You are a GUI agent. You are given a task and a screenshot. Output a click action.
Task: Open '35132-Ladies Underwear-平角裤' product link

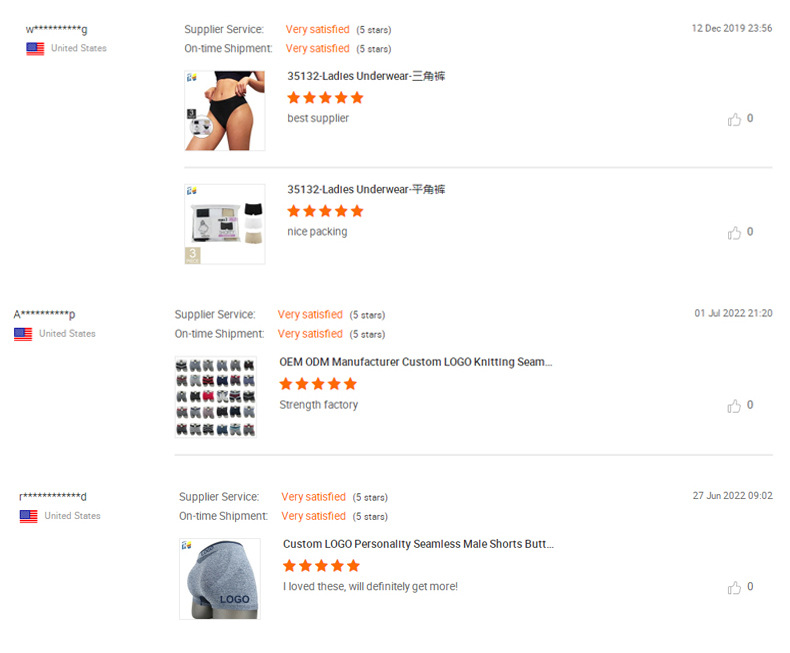click(366, 189)
